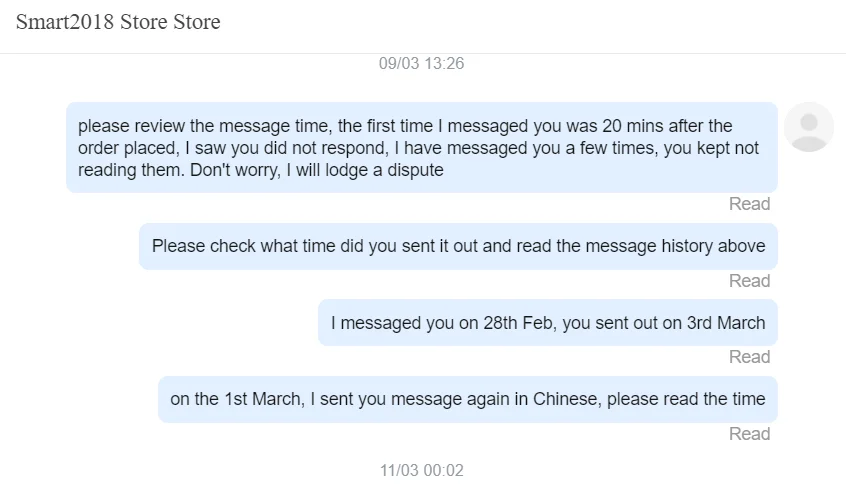Click Read status under 'message history above' message
Image resolution: width=846 pixels, height=496 pixels.
tap(749, 281)
